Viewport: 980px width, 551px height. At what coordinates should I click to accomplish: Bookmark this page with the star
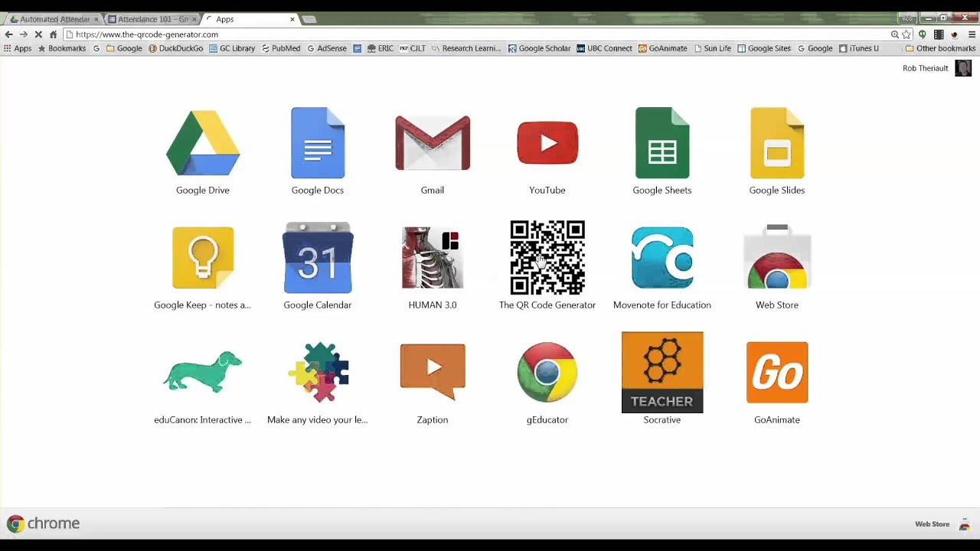(x=907, y=34)
